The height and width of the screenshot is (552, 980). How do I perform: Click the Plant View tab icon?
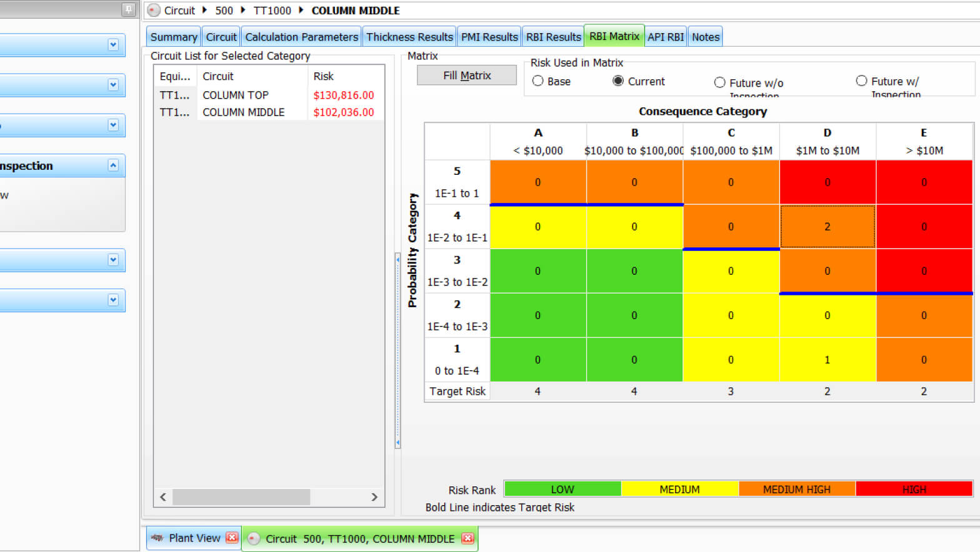point(157,538)
